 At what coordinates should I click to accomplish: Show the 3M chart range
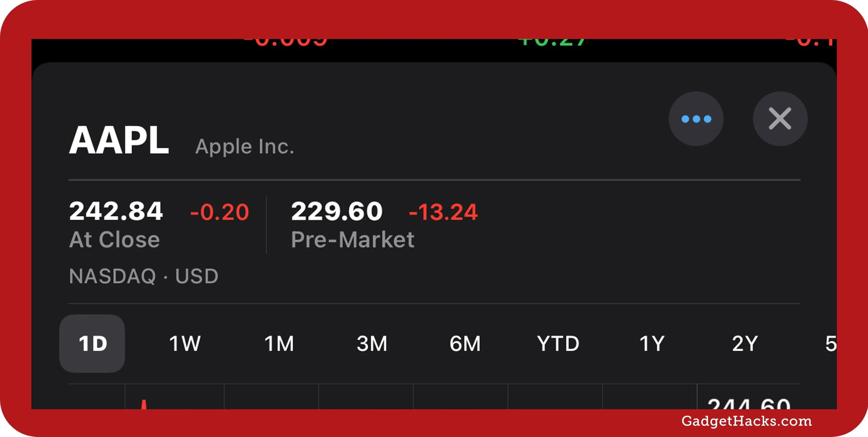[x=372, y=343]
